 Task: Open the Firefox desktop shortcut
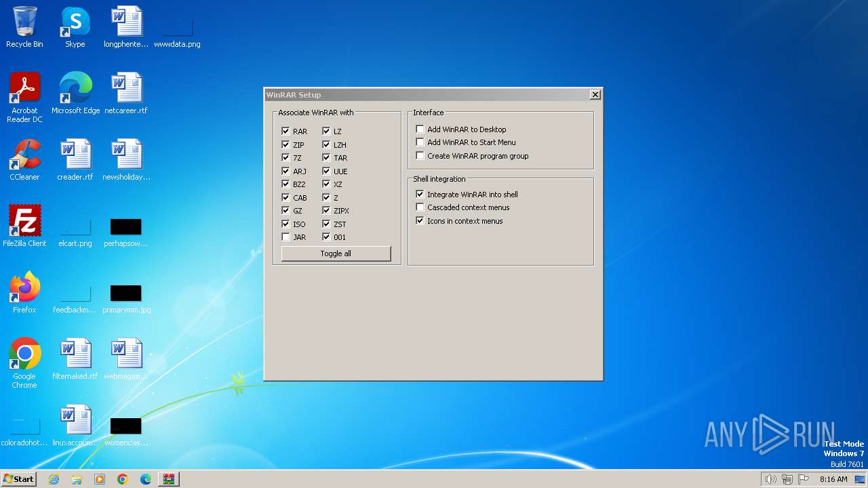click(25, 293)
